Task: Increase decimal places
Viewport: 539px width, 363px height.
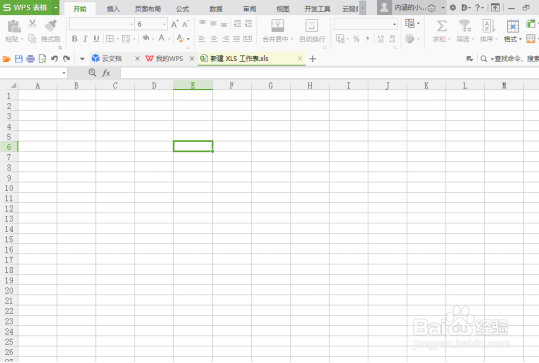Action: (381, 39)
